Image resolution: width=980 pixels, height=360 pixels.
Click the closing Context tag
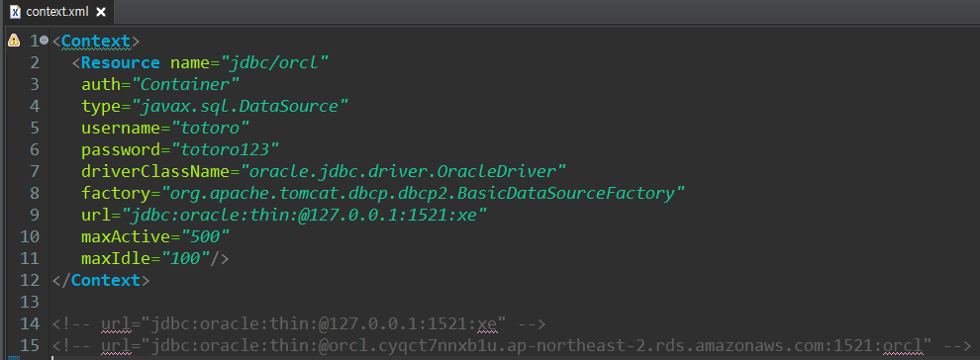coord(101,280)
